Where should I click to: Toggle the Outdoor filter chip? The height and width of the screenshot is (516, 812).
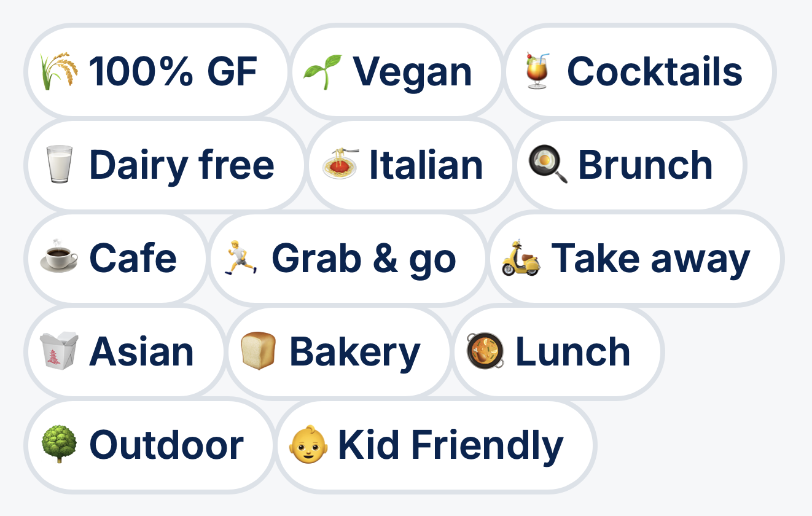150,445
